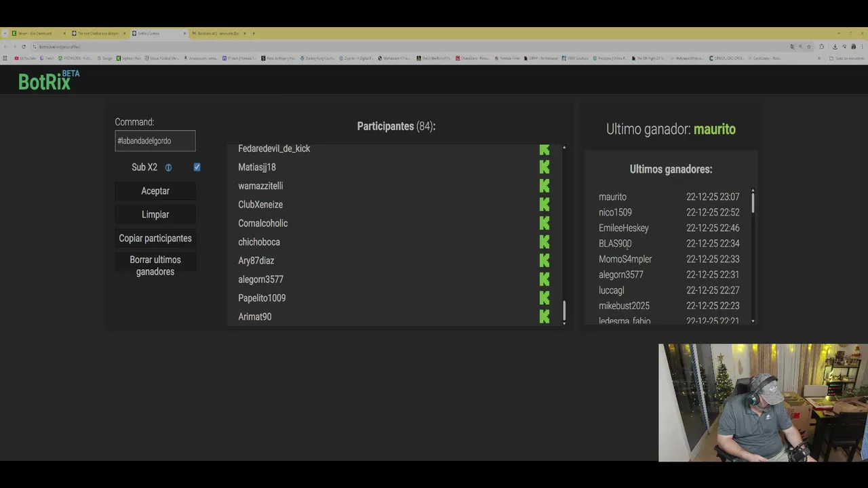Click the Kick icon beside Matiasjj18
This screenshot has width=868, height=488.
545,167
